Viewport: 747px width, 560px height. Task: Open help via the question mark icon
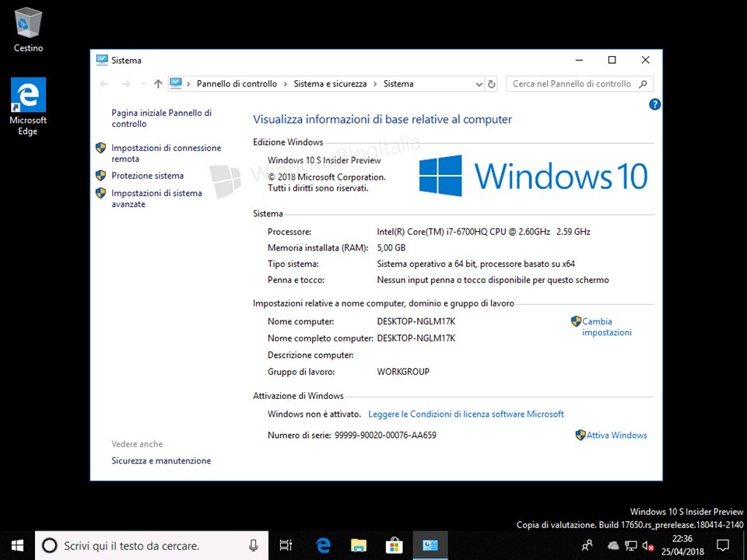tap(654, 103)
